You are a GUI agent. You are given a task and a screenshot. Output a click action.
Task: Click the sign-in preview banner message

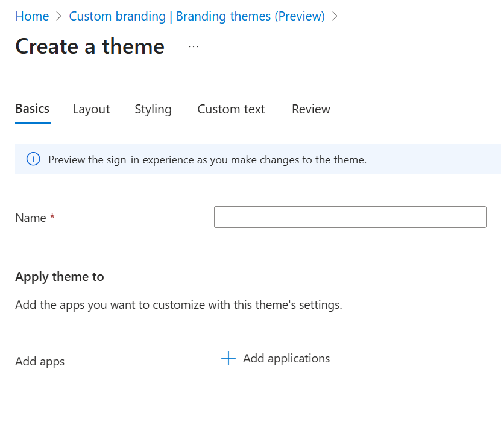207,160
